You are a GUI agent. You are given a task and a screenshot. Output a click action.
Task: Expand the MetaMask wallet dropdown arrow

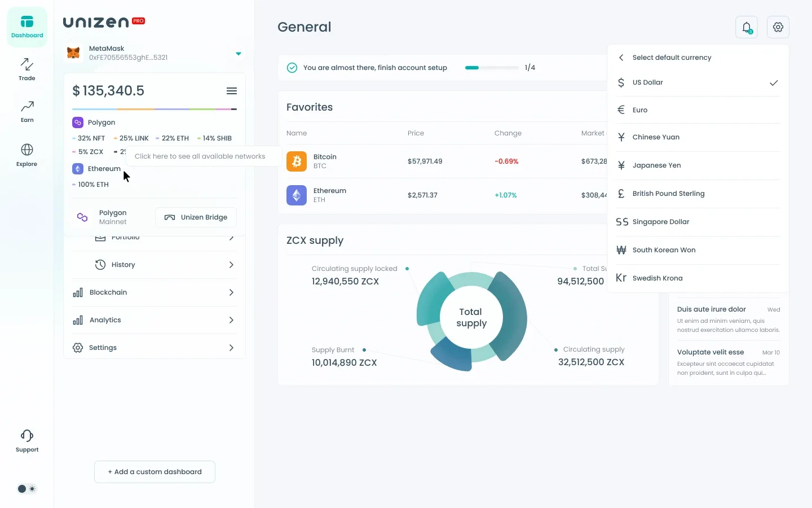pyautogui.click(x=239, y=54)
